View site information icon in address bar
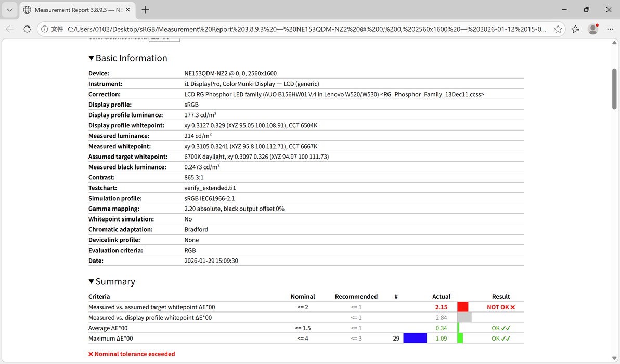This screenshot has height=364, width=620. 45,29
